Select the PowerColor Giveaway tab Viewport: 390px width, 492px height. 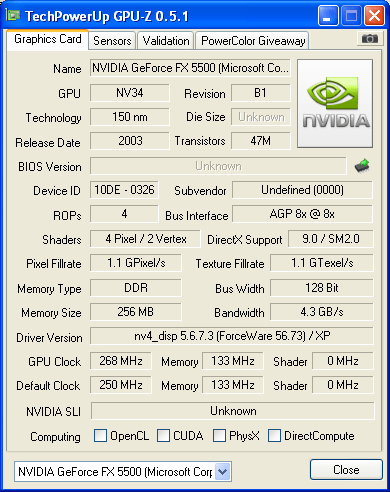click(x=253, y=41)
